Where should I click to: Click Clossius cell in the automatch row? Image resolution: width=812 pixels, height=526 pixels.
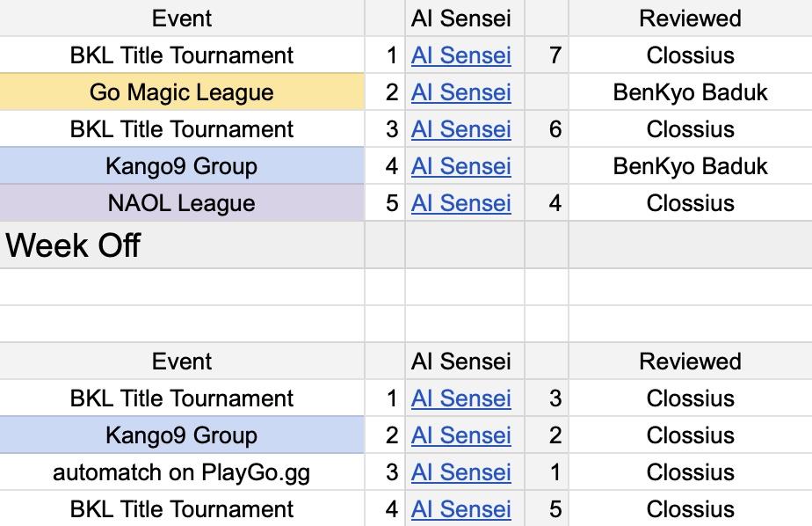690,472
